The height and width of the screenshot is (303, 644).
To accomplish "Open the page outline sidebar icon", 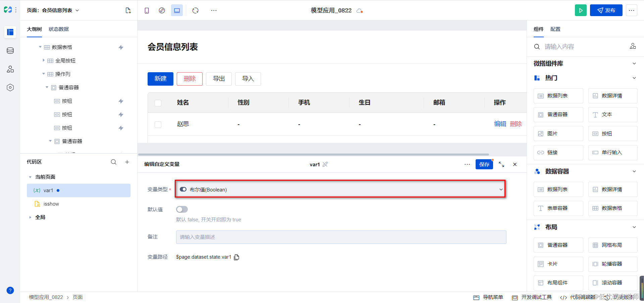I will pyautogui.click(x=10, y=32).
